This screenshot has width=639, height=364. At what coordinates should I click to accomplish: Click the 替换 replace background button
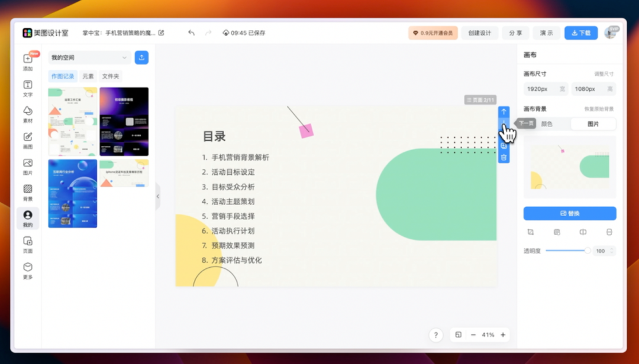tap(569, 213)
